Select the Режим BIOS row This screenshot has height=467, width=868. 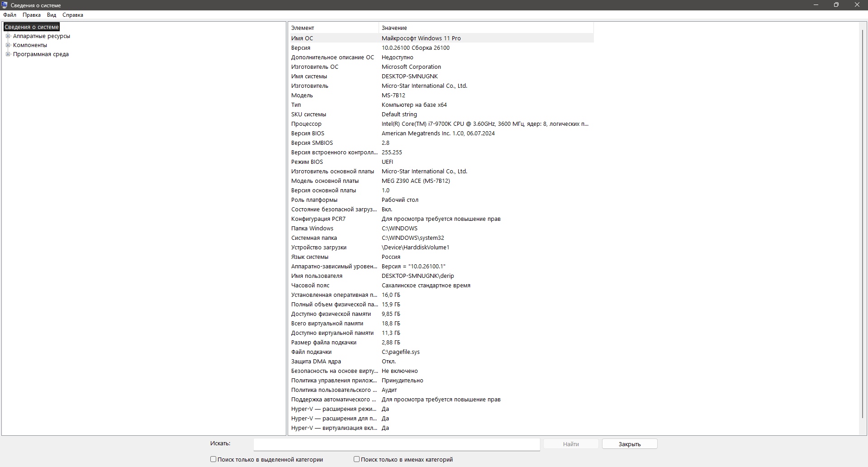point(441,162)
